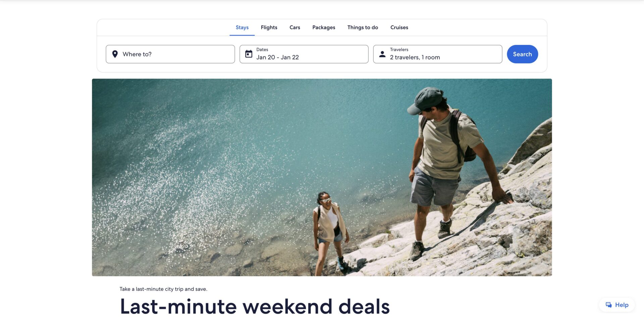The width and height of the screenshot is (644, 319).
Task: Click the blue Search button
Action: tap(522, 54)
